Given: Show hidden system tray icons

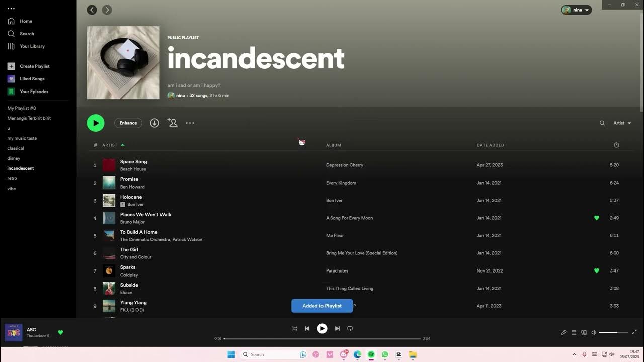Looking at the screenshot, I should [574, 354].
